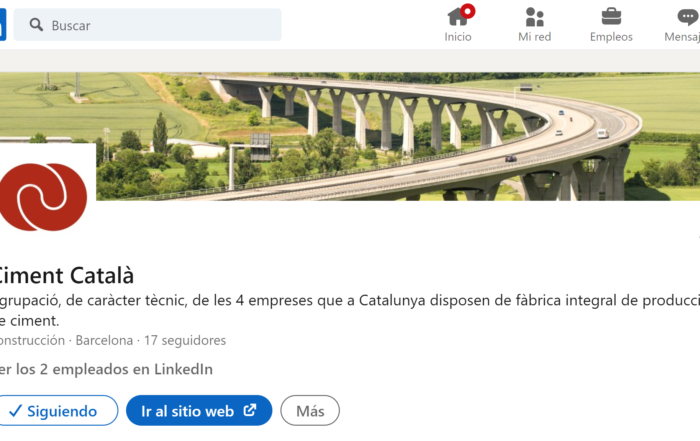Click the Siguiendo checkmark icon
Screen dimensions: 700x441
pyautogui.click(x=15, y=411)
